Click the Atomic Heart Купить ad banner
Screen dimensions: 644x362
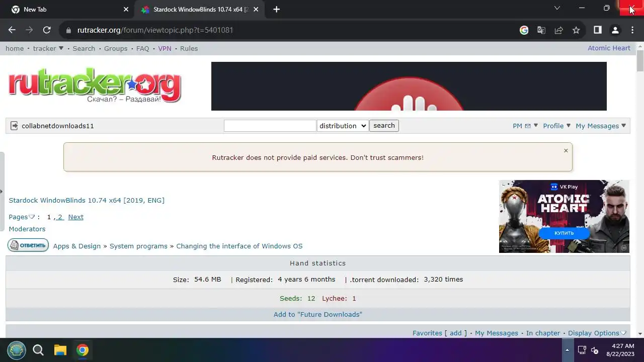click(564, 216)
